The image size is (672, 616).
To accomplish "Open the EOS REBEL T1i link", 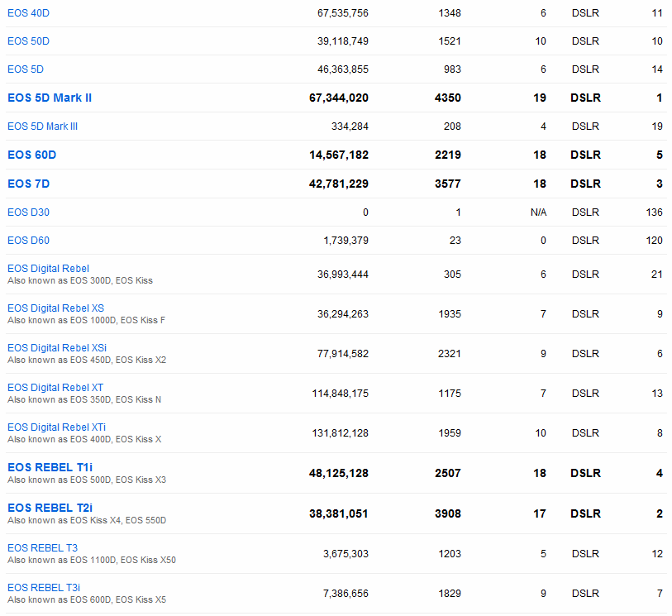I will coord(50,467).
